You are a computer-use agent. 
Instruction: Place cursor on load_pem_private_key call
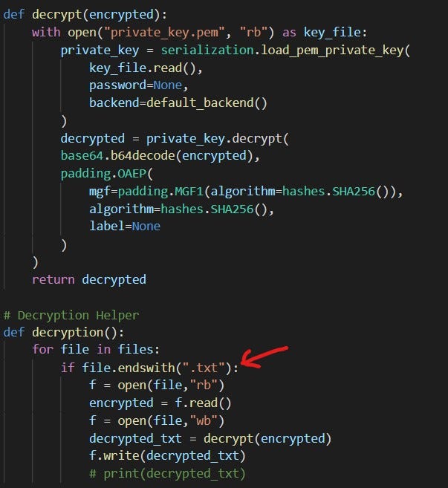(332, 51)
